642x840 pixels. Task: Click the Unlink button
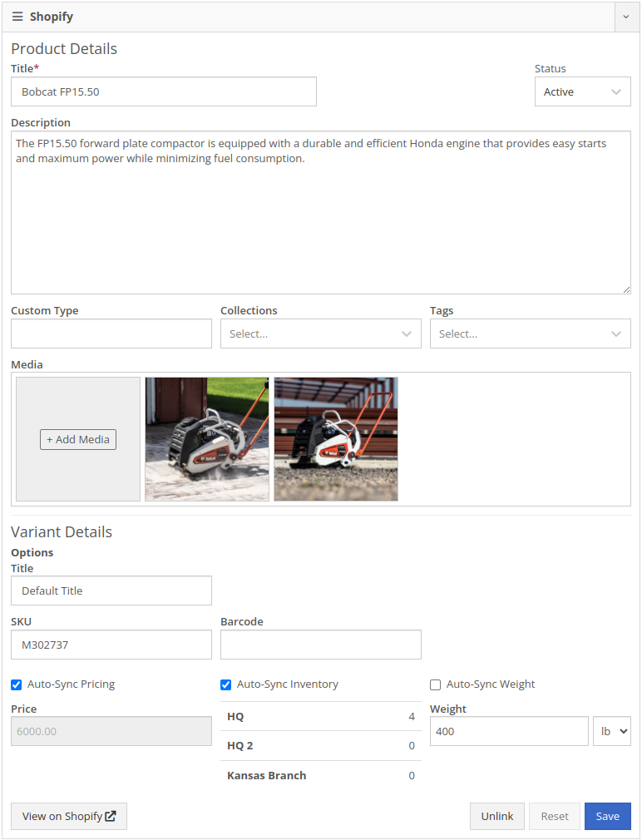(x=497, y=816)
